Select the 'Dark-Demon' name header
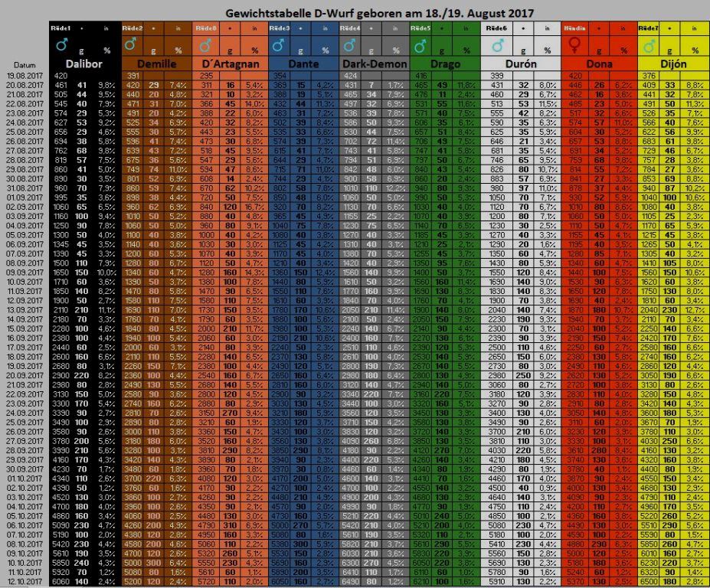The image size is (710, 588). coord(375,64)
